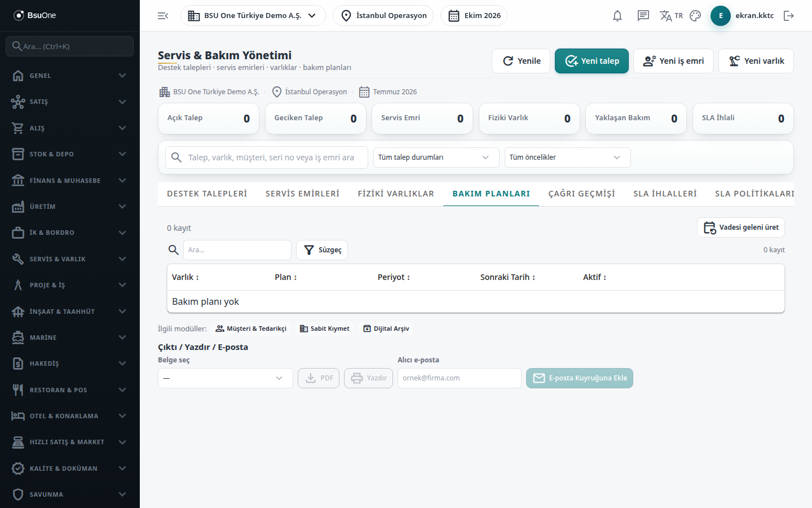This screenshot has height=508, width=812.
Task: Expand the SERVİS & VARLIK sidebar section
Action: (70, 259)
